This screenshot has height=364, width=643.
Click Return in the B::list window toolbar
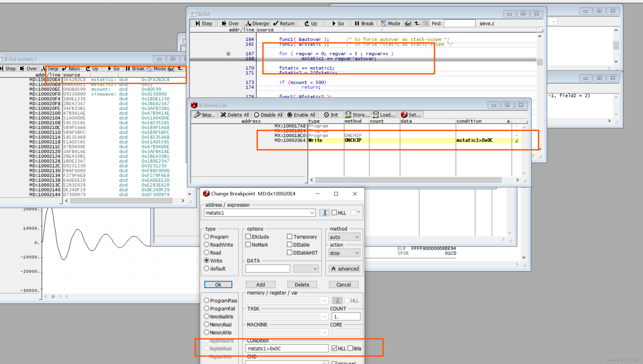[284, 23]
